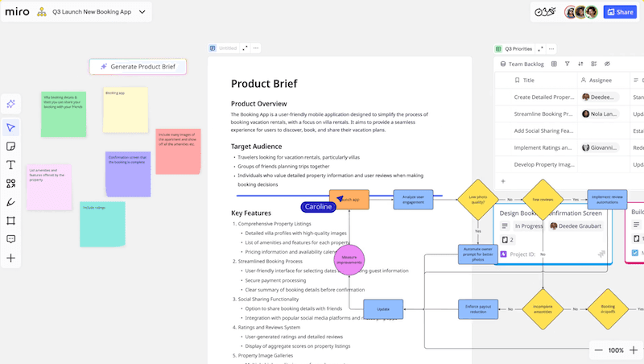Open board name dropdown chevron

[x=142, y=12]
